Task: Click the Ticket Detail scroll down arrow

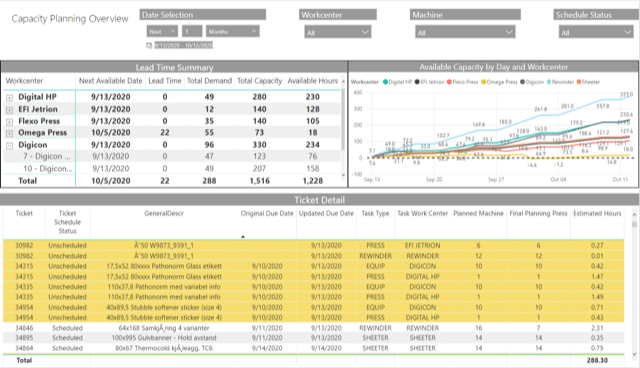Action: tap(634, 354)
